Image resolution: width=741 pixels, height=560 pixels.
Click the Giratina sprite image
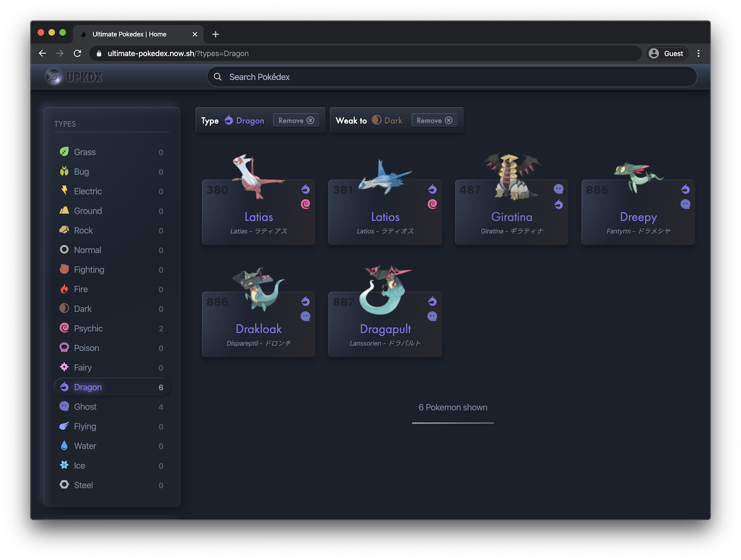[x=511, y=176]
